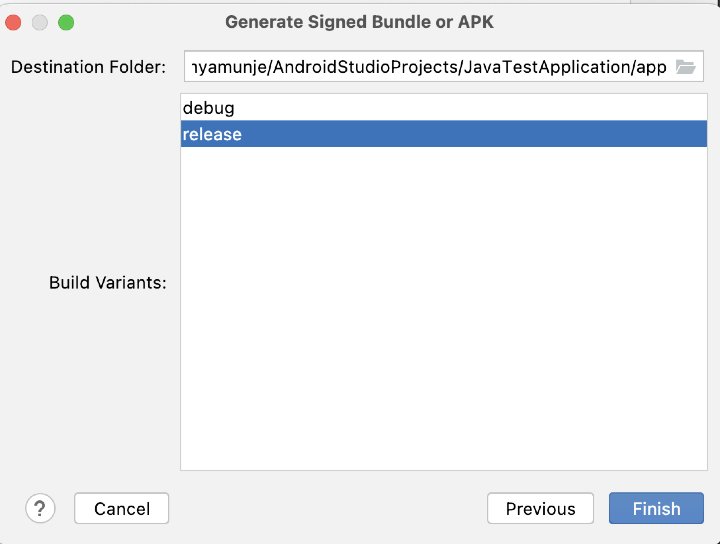
Task: Click the blue Finish button
Action: coord(656,508)
